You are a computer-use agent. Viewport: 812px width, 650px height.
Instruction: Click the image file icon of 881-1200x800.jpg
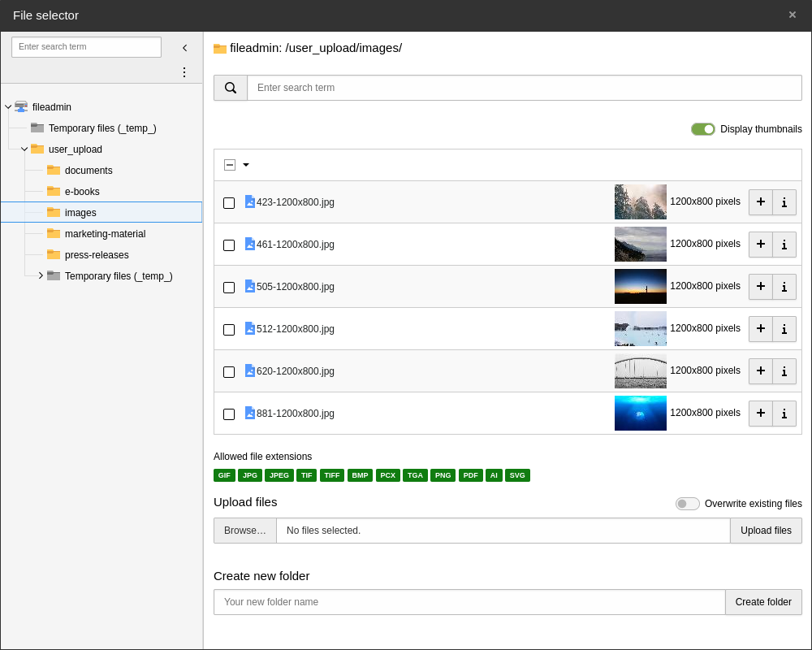pyautogui.click(x=249, y=413)
